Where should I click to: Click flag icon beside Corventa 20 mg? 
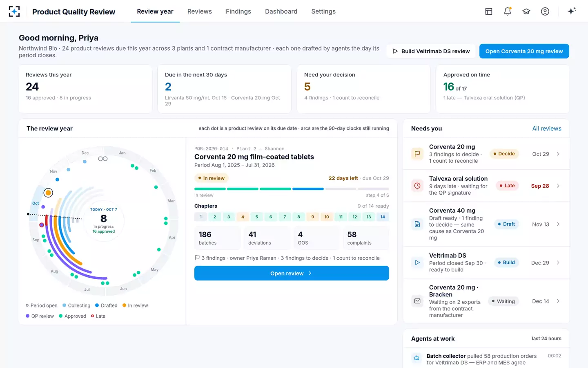coord(417,154)
